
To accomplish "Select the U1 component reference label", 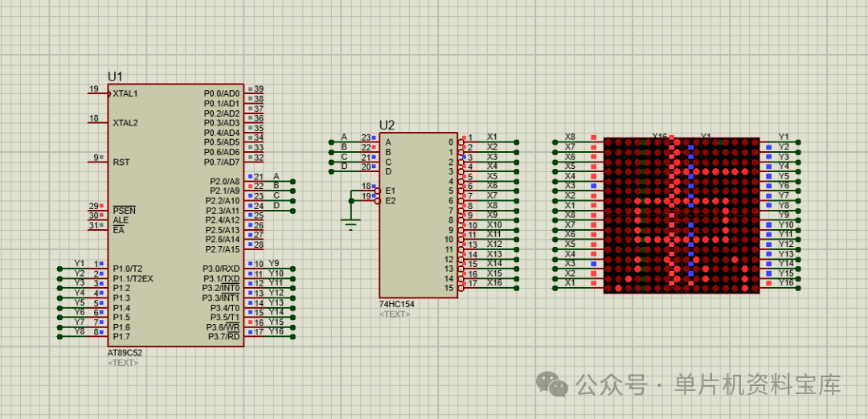I will (115, 76).
